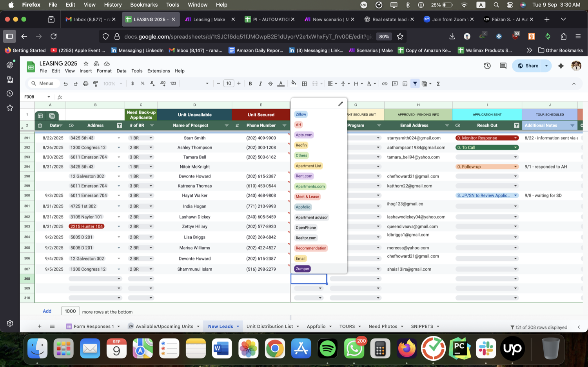Add a new sheet with plus icon
Viewport: 588px width, 367px height.
click(x=40, y=326)
